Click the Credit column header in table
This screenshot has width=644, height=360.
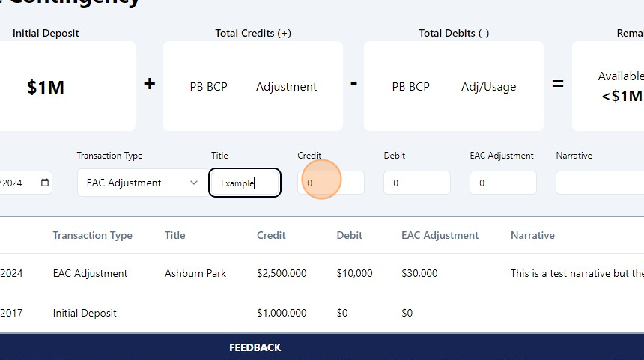[271, 235]
